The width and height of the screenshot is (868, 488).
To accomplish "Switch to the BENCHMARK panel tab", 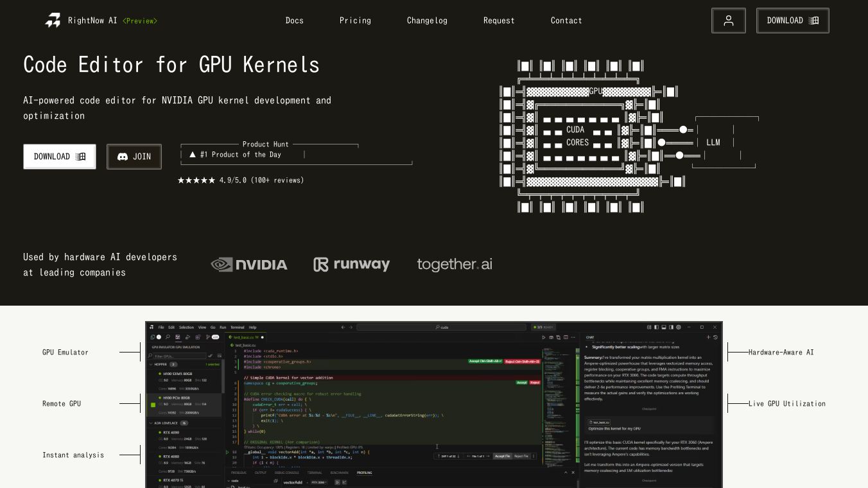I will coord(339,473).
